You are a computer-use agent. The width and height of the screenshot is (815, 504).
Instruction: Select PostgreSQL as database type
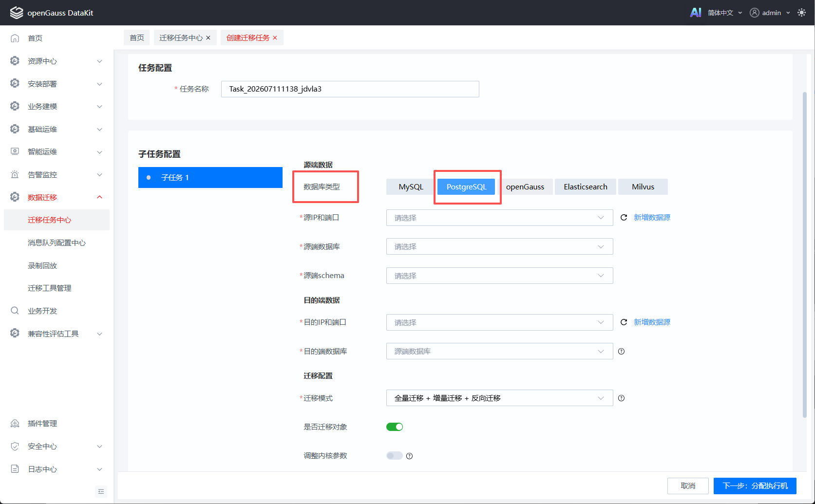point(467,187)
